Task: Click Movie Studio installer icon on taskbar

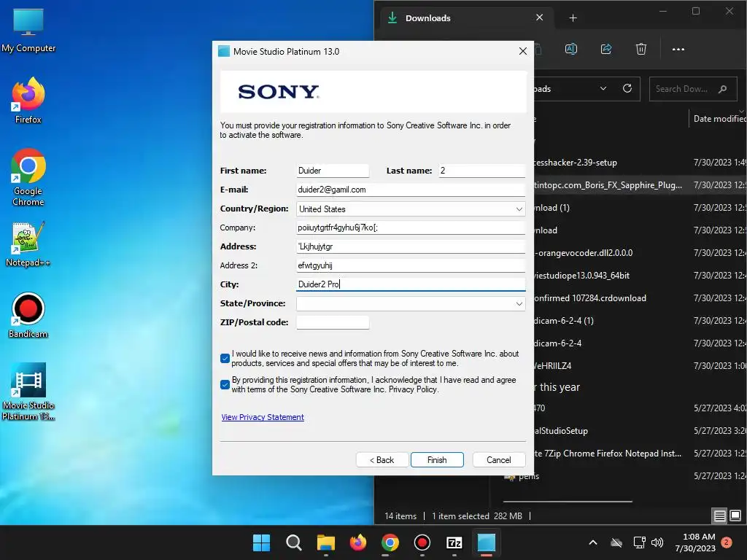Action: click(x=487, y=542)
